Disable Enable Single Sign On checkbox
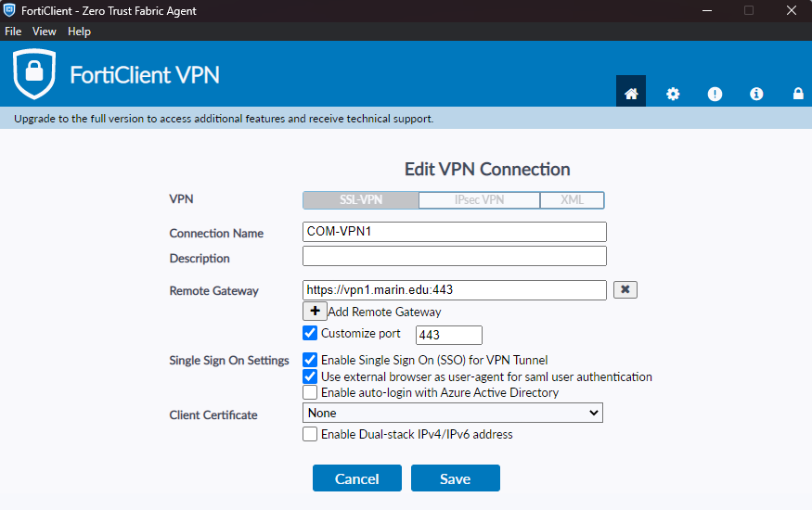 (x=310, y=360)
